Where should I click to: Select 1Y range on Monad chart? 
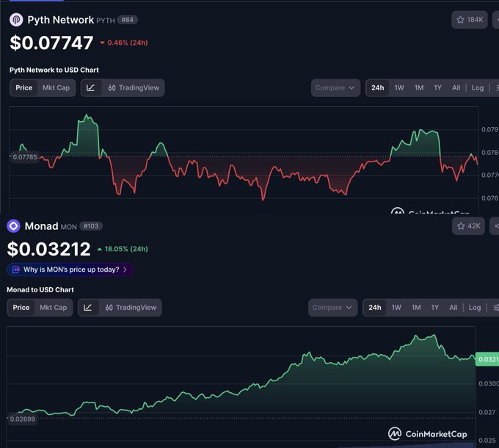point(434,308)
